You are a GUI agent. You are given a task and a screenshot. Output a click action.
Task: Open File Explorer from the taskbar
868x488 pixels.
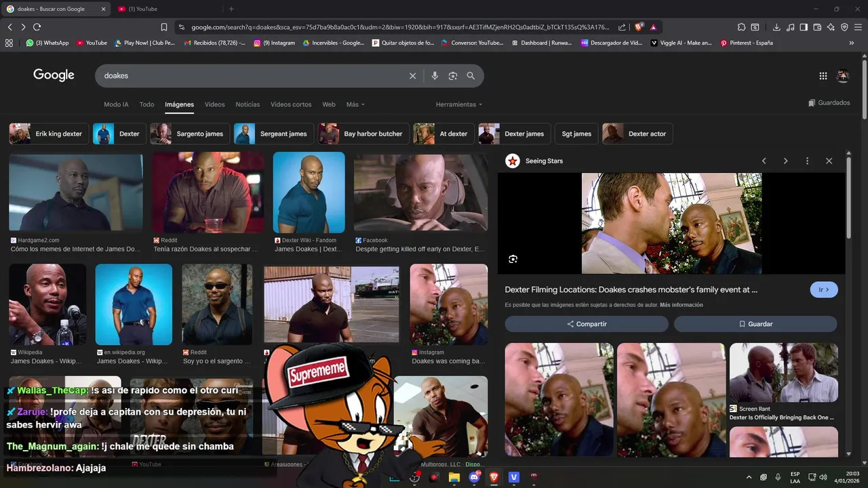pyautogui.click(x=454, y=477)
